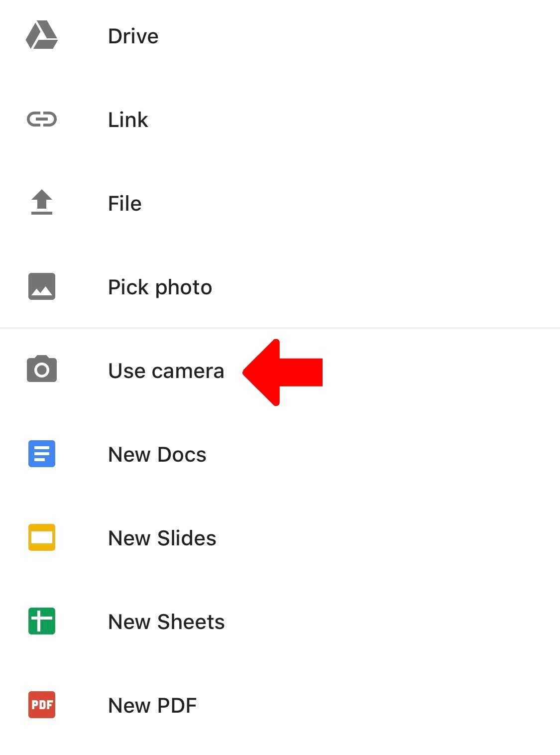Tap the upload arrow File icon
Screen dimensions: 560x755
click(x=42, y=202)
